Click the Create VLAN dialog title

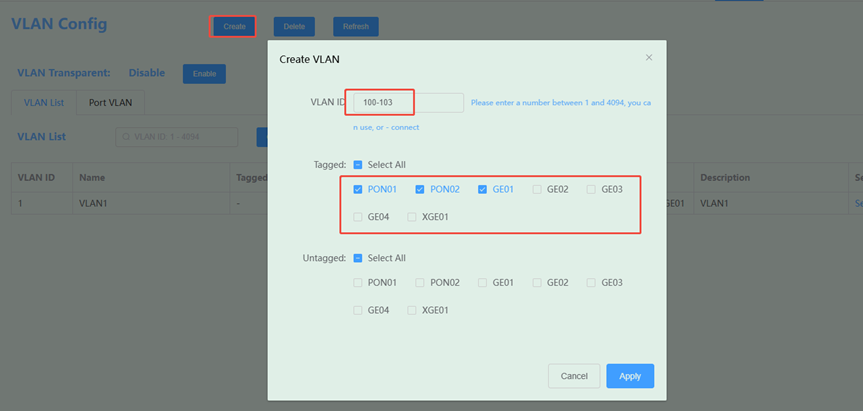coord(309,59)
